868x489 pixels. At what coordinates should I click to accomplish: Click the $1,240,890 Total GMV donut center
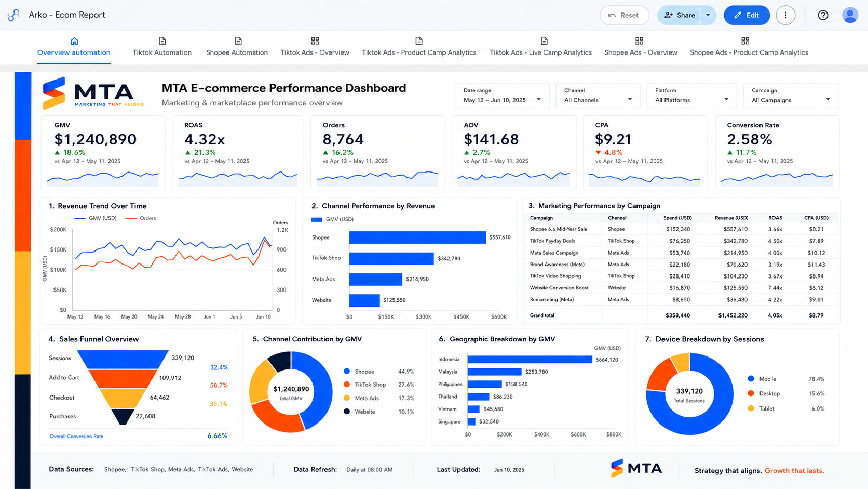(291, 393)
